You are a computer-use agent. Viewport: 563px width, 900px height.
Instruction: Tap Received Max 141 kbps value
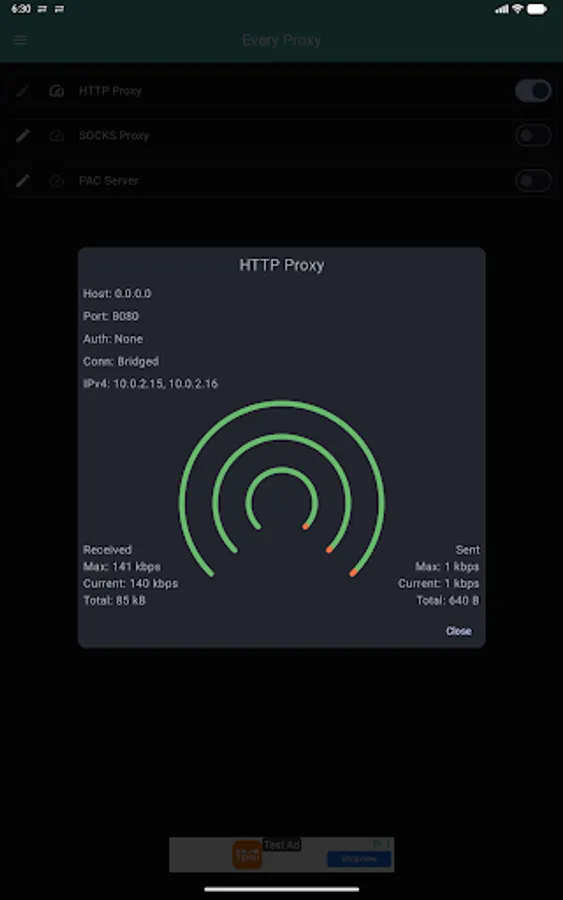122,567
